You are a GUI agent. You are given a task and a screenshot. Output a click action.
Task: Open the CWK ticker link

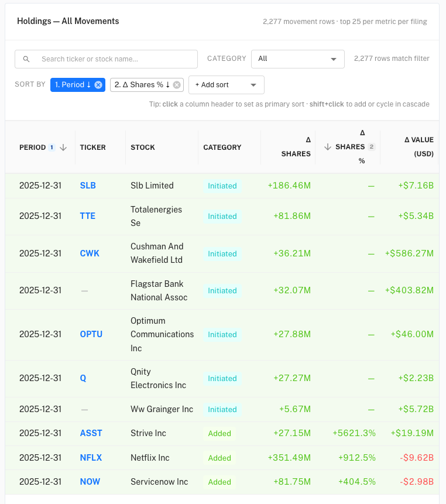click(90, 253)
